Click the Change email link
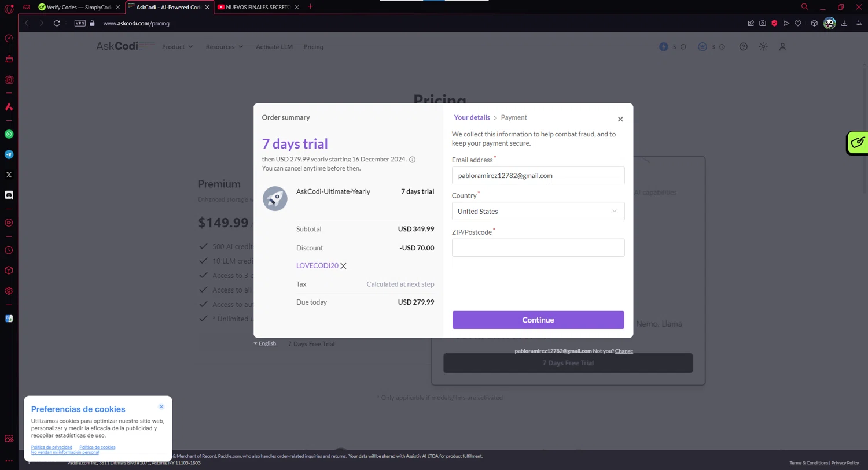 pyautogui.click(x=624, y=351)
